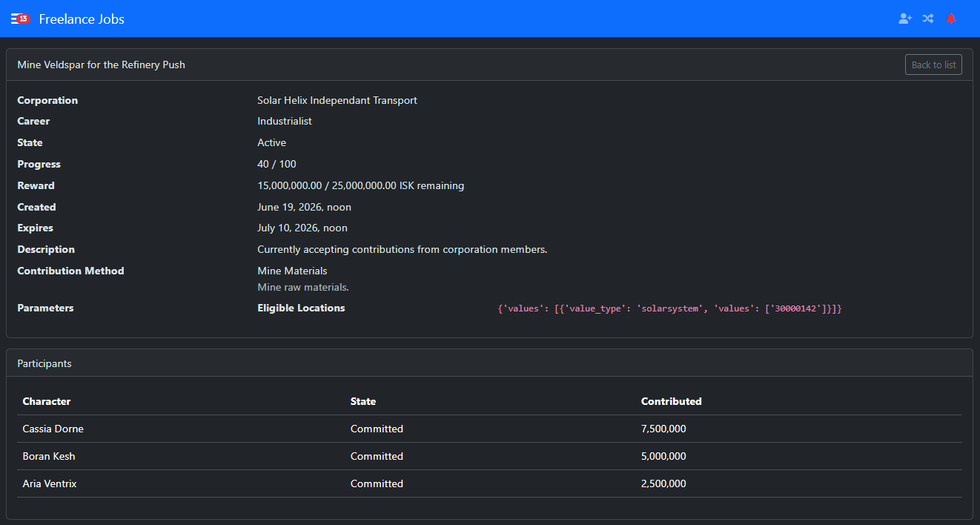Click Aria Ventrix's Committed state

(377, 483)
